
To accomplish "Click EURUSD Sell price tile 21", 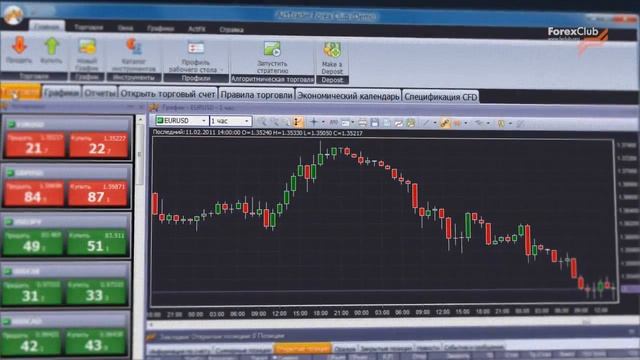I will 35,145.
